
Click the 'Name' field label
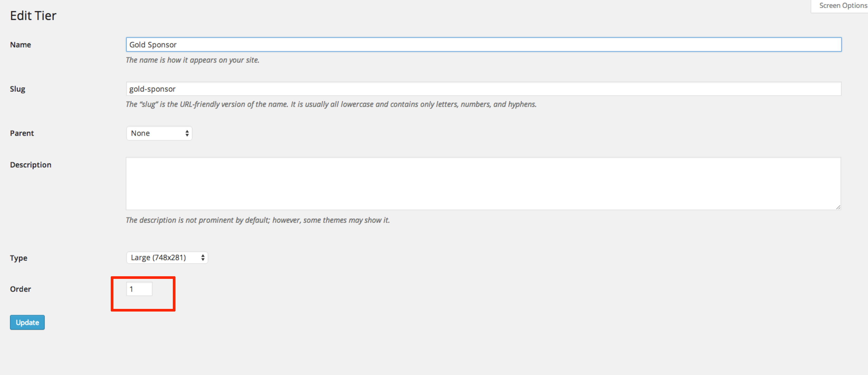click(x=21, y=45)
